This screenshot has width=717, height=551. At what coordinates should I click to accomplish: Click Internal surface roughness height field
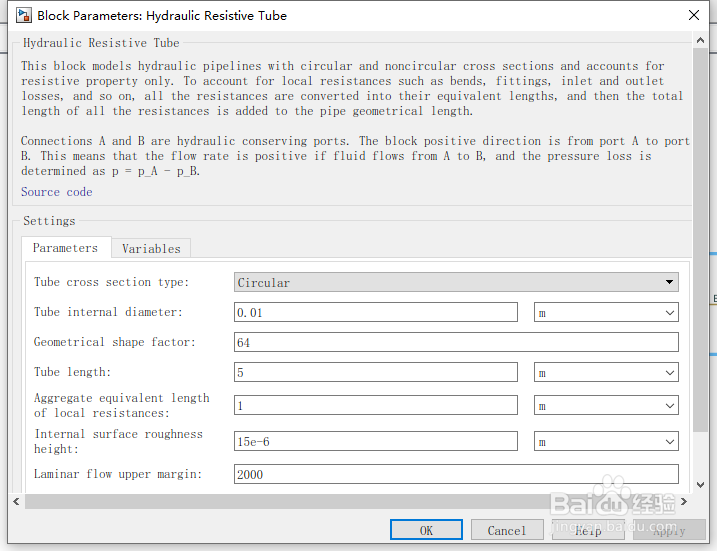click(x=375, y=441)
